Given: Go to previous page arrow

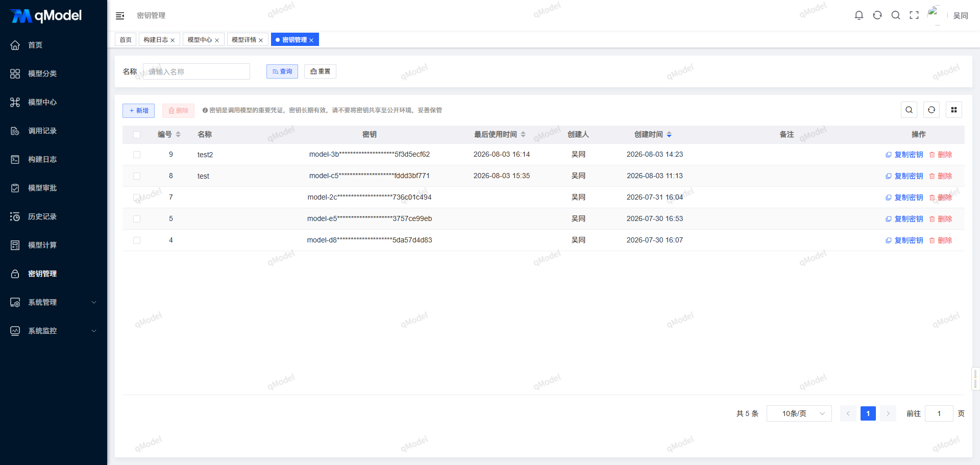Looking at the screenshot, I should pos(848,413).
